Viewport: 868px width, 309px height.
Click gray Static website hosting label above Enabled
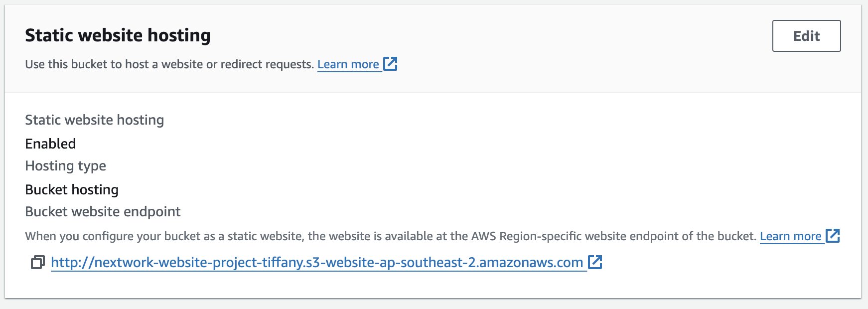tap(94, 120)
